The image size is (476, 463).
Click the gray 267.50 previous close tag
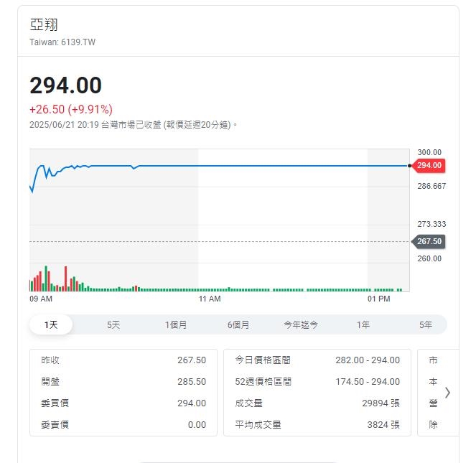(429, 242)
